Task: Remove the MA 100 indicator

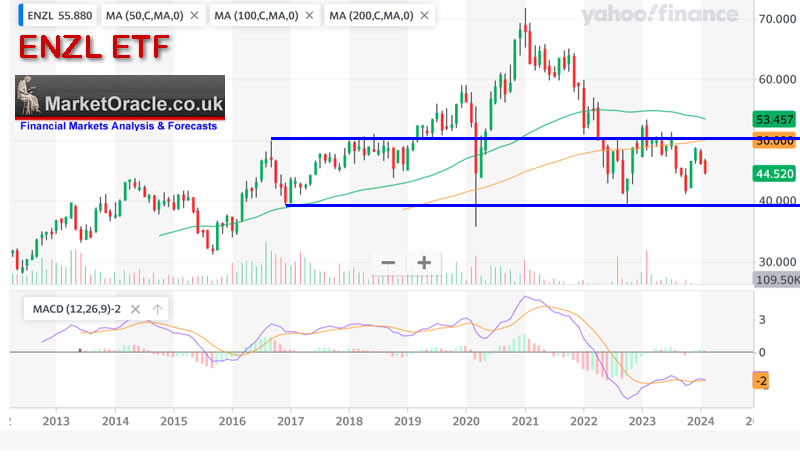Action: pyautogui.click(x=311, y=16)
